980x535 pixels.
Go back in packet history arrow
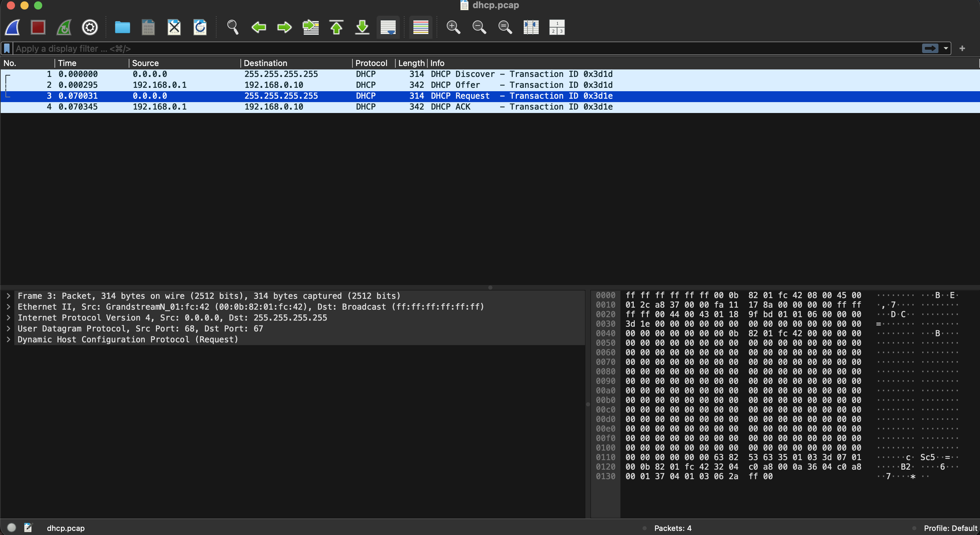pos(259,27)
